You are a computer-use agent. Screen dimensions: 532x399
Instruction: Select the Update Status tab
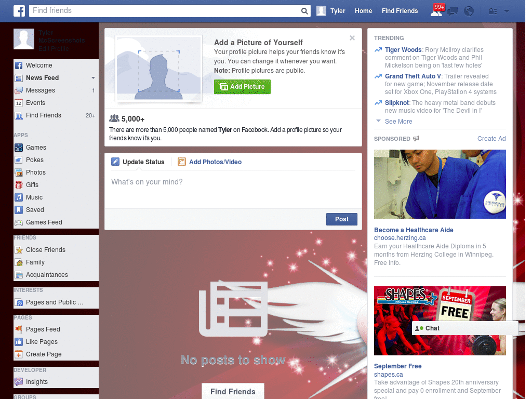click(138, 162)
